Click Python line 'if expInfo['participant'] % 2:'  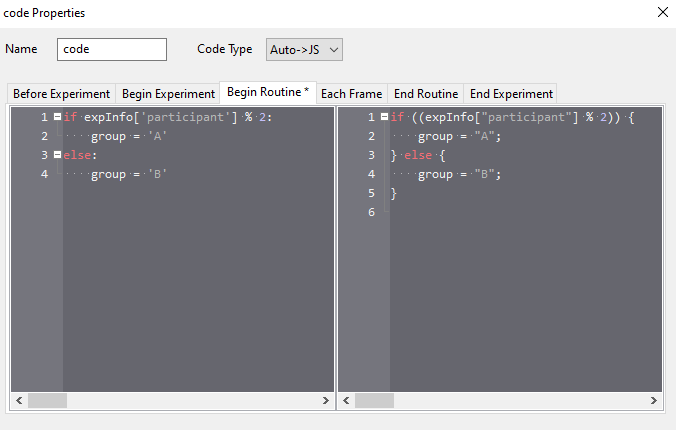pos(168,117)
